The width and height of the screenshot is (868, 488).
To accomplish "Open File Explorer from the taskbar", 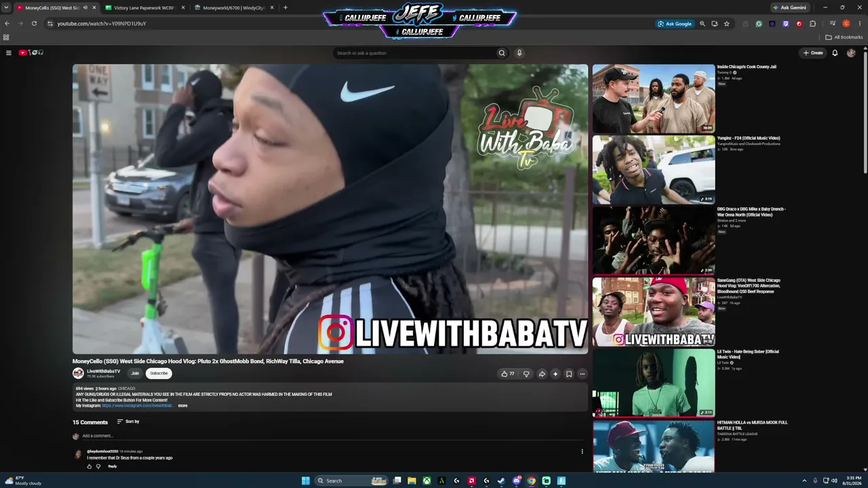I will click(x=412, y=481).
